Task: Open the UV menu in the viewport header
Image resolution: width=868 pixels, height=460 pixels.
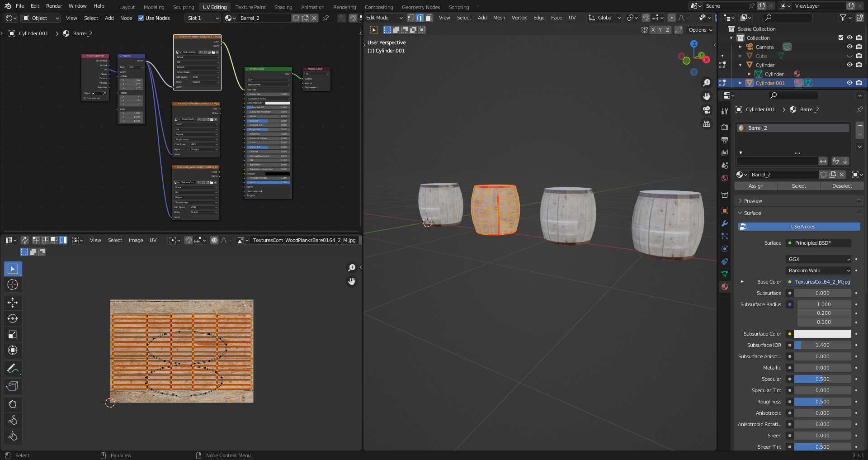Action: (x=572, y=18)
